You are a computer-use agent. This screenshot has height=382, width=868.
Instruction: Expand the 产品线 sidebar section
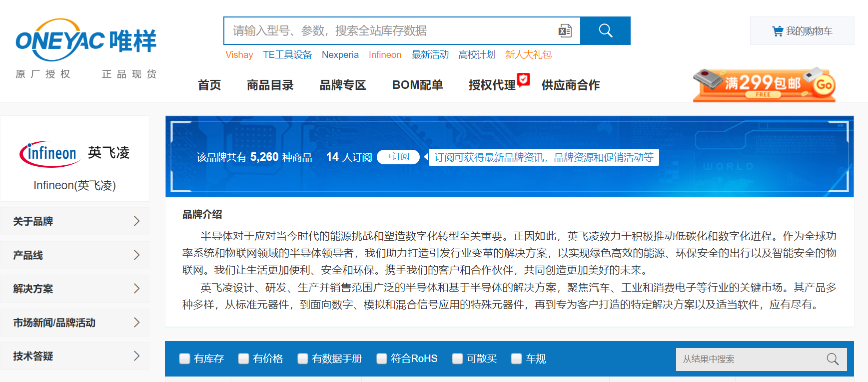coord(75,255)
